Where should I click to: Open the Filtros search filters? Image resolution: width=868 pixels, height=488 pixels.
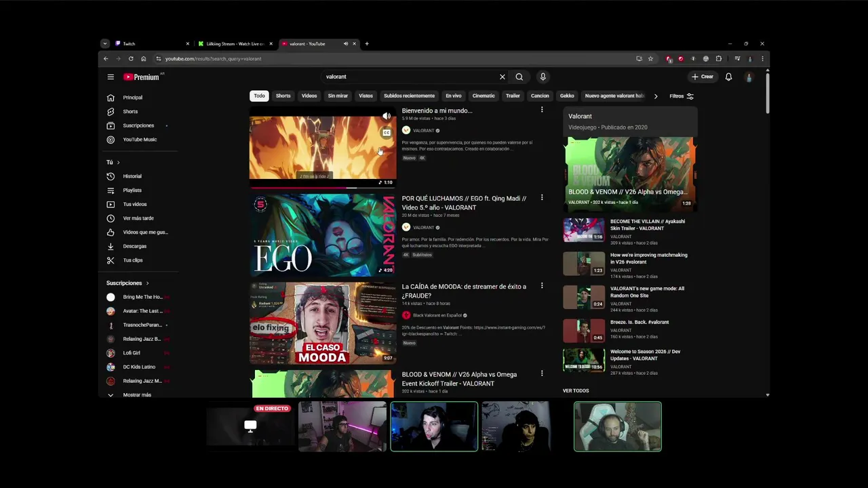pyautogui.click(x=682, y=96)
